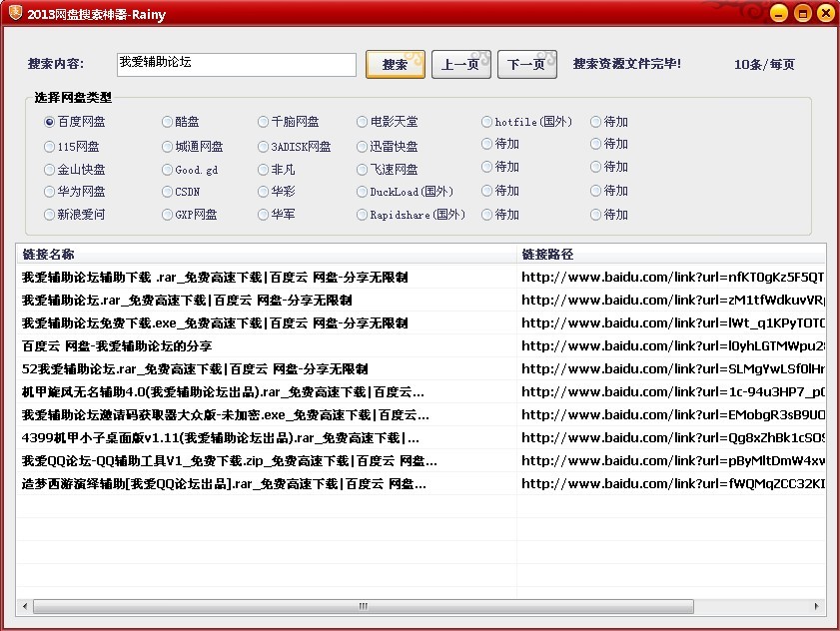Select the 115网盘 radio option
The width and height of the screenshot is (840, 631).
click(50, 146)
